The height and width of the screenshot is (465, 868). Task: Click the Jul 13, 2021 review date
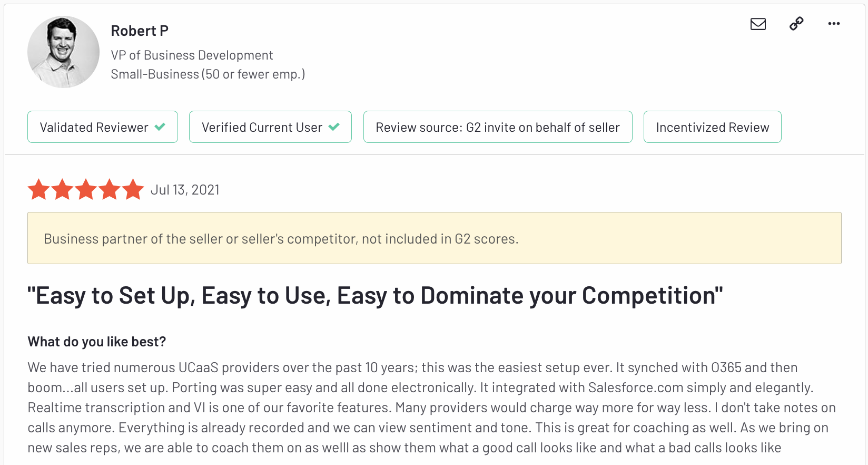tap(185, 190)
